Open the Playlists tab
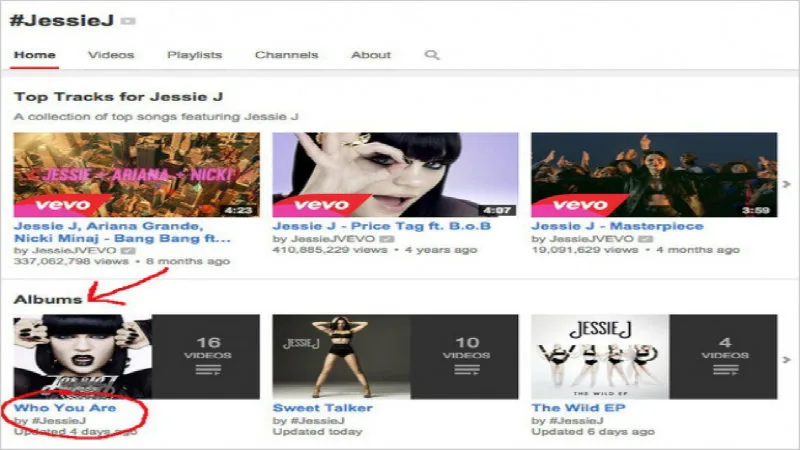This screenshot has height=450, width=800. point(194,55)
